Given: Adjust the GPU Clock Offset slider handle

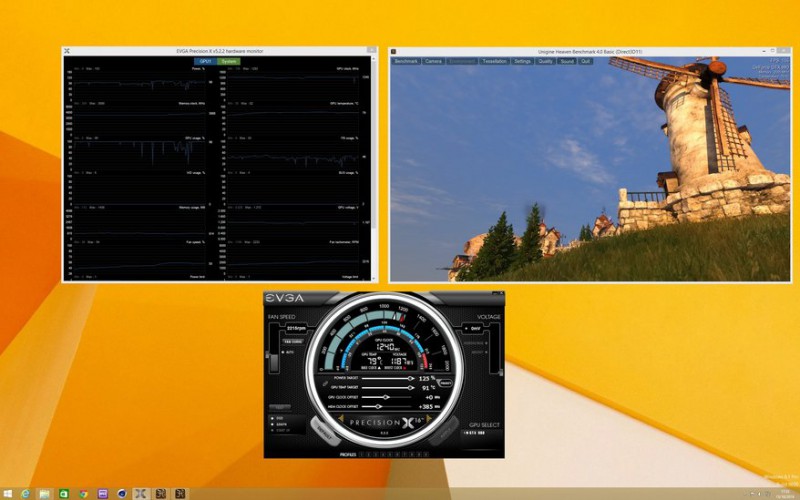Looking at the screenshot, I should point(386,397).
